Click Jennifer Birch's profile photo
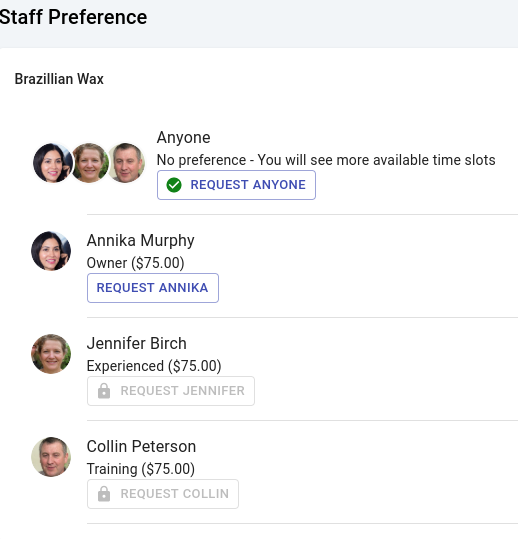This screenshot has height=539, width=518. [51, 354]
